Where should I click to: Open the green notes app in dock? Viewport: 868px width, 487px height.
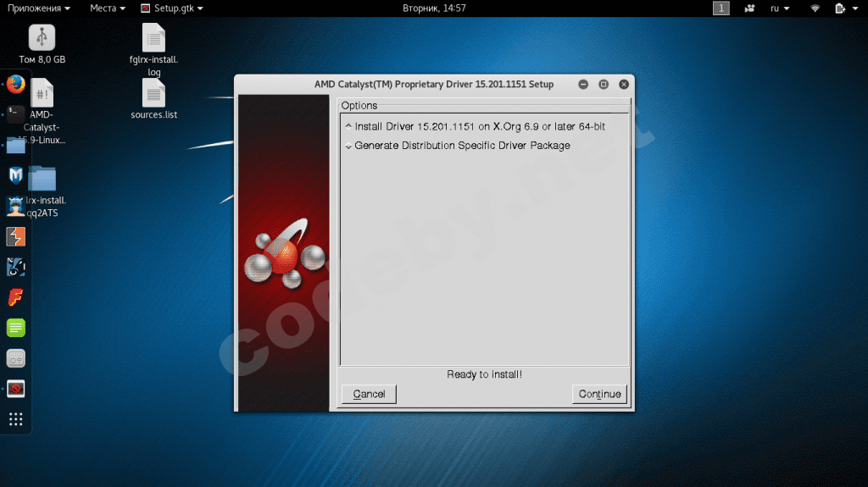coord(15,328)
